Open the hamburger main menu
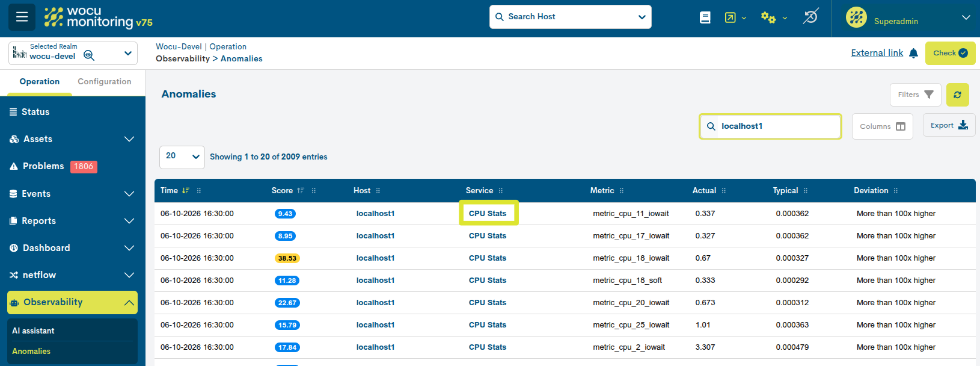This screenshot has width=980, height=366. (x=22, y=17)
